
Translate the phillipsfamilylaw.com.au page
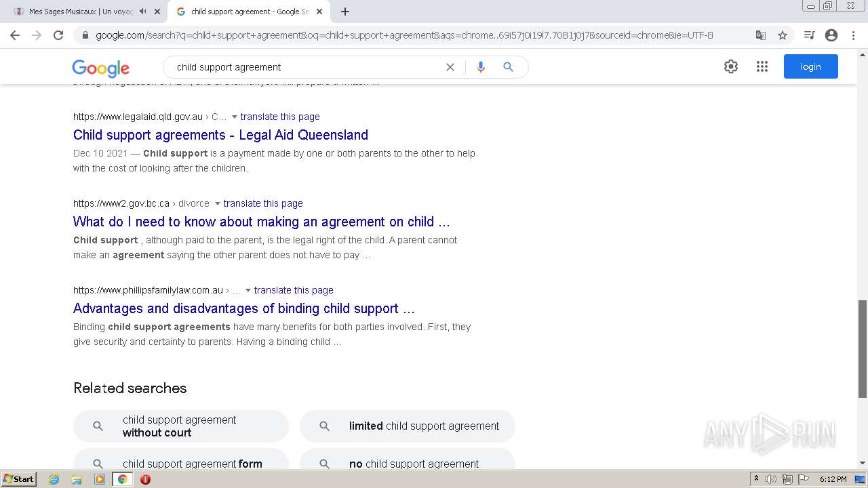[x=294, y=290]
